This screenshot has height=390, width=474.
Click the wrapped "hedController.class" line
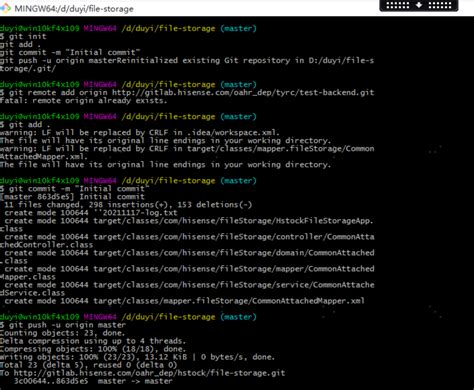tap(47, 245)
